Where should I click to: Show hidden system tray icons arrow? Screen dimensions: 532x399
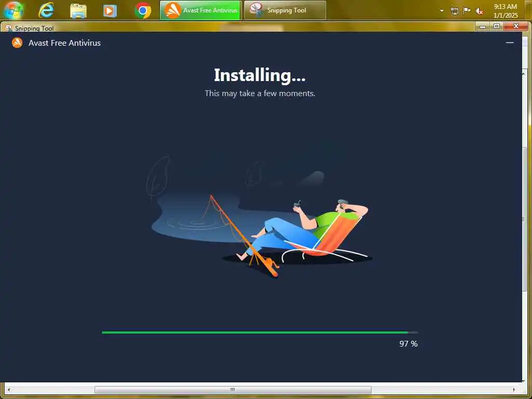click(442, 11)
